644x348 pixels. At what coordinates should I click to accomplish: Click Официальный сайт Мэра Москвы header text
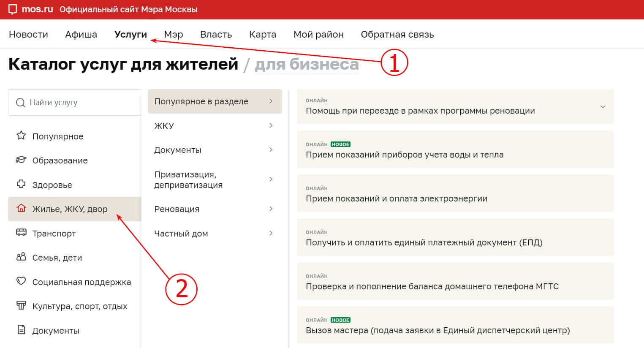(x=128, y=9)
